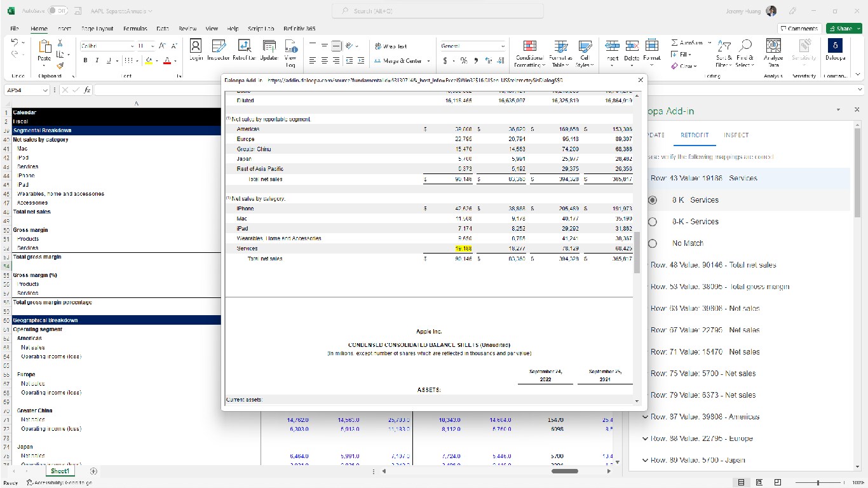Open the Comments button
The height and width of the screenshot is (488, 868).
point(799,29)
